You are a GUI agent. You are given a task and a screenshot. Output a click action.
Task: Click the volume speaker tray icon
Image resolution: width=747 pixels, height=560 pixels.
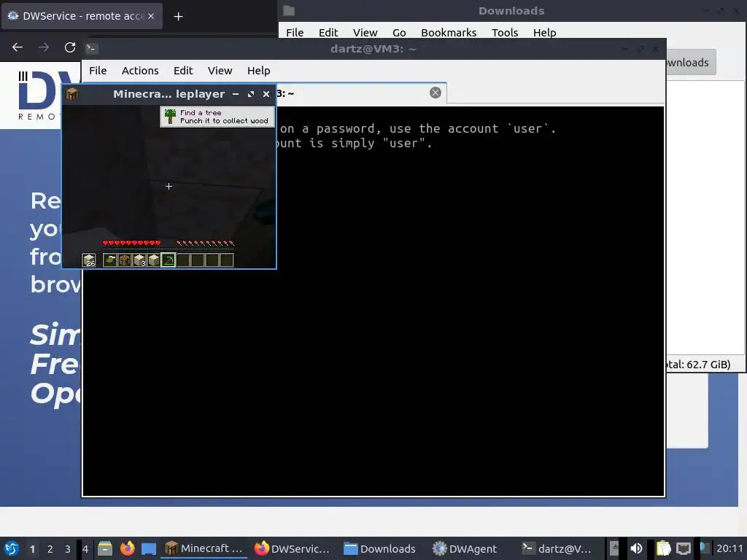[636, 548]
